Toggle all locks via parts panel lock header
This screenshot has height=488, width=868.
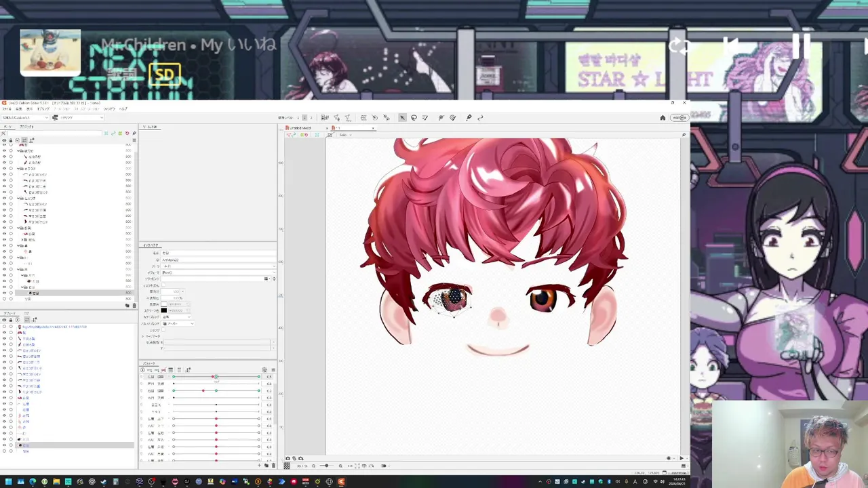click(11, 140)
